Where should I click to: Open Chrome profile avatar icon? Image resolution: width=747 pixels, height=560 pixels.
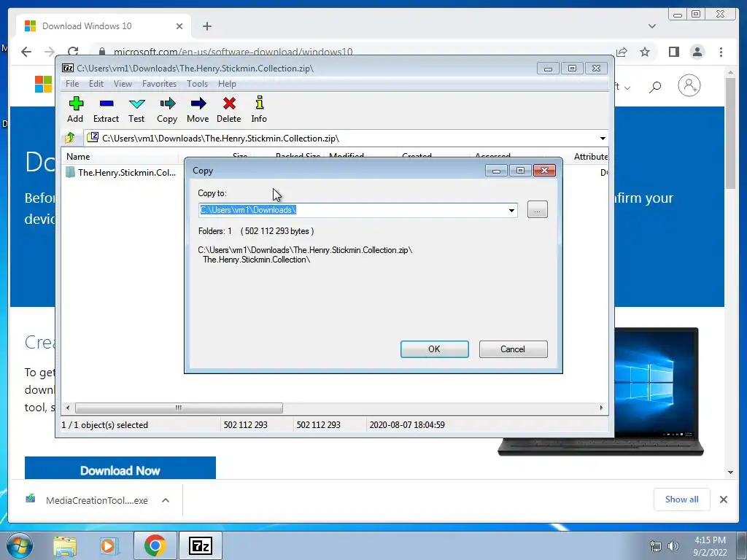tap(697, 52)
